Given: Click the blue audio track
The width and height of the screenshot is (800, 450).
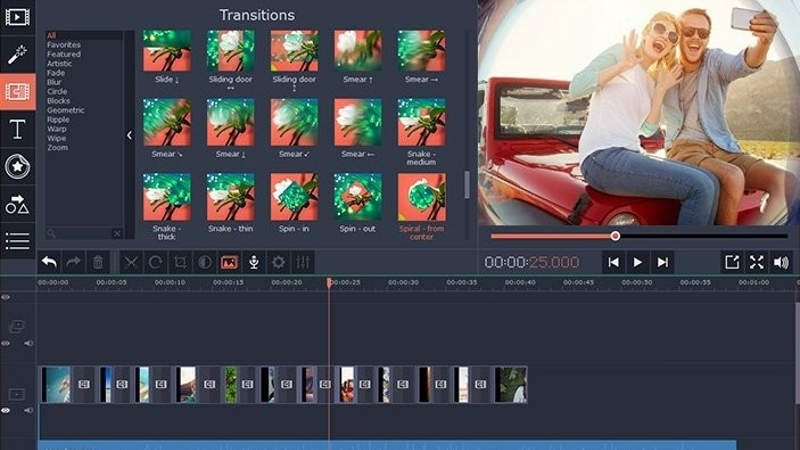Looking at the screenshot, I should pos(387,445).
